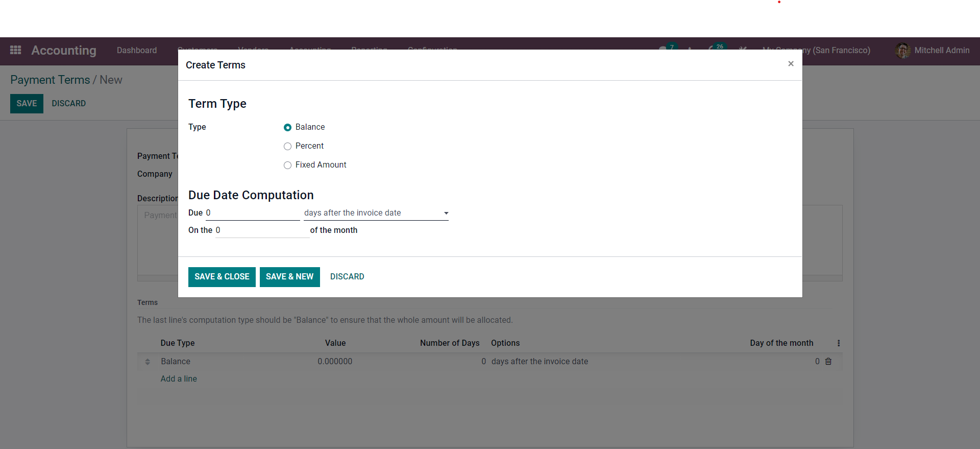Open the days after invoice date dropdown
Screen dimensions: 980x449
[376, 213]
